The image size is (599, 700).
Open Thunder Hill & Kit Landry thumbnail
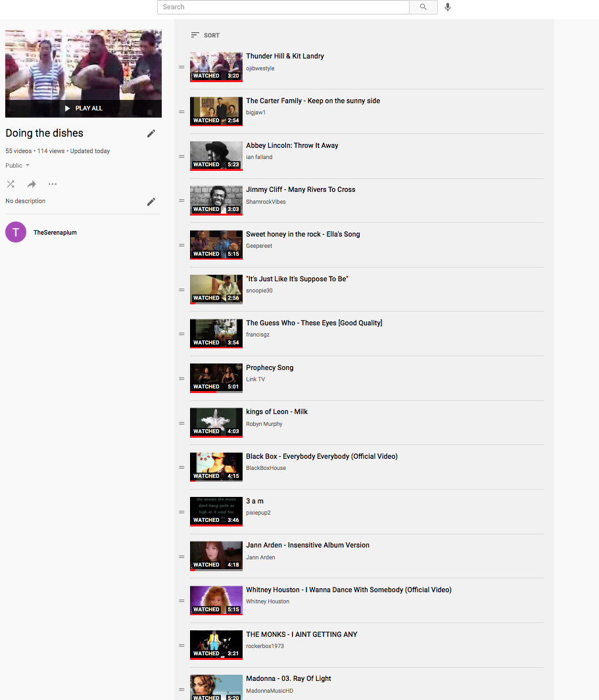point(216,67)
